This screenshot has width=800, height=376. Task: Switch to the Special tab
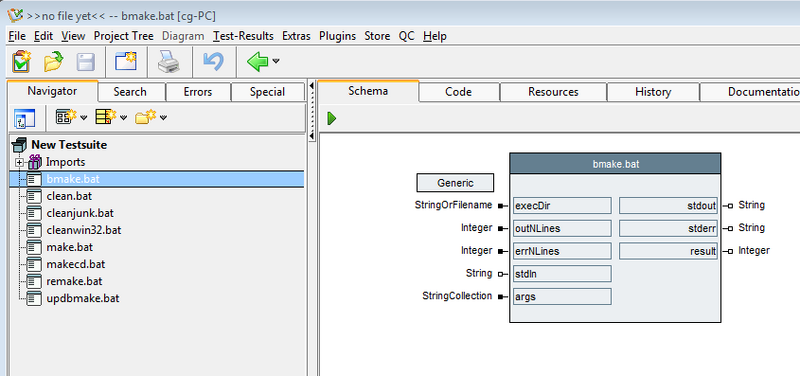[267, 92]
